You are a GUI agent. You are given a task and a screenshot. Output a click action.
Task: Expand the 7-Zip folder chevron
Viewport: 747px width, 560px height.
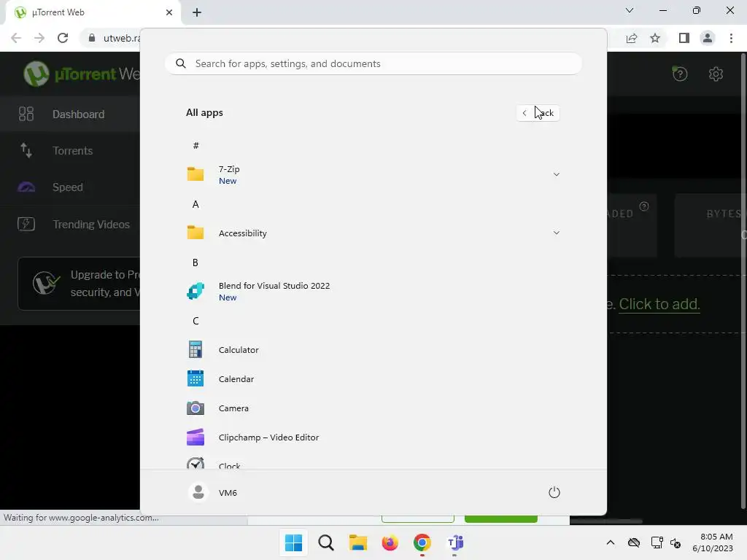(x=556, y=174)
